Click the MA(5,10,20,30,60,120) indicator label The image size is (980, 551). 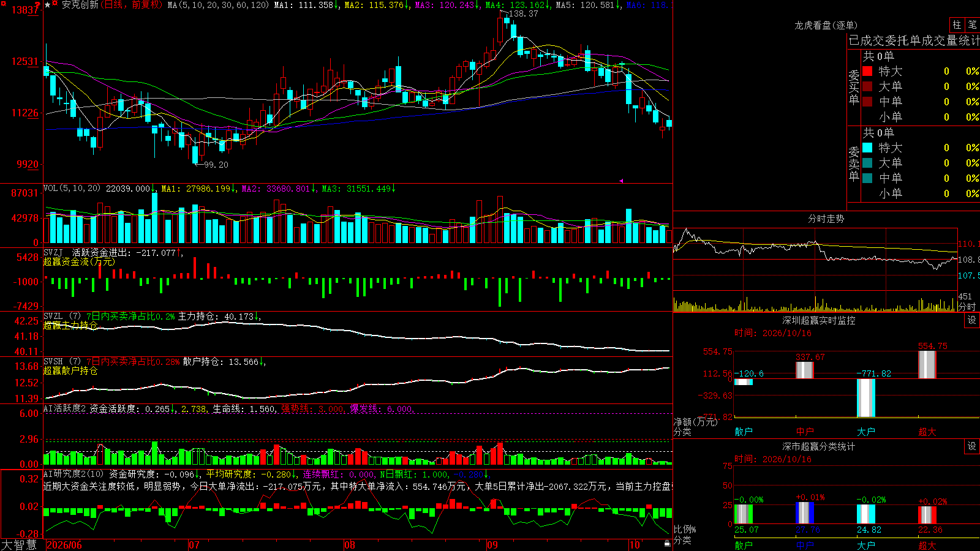click(219, 5)
